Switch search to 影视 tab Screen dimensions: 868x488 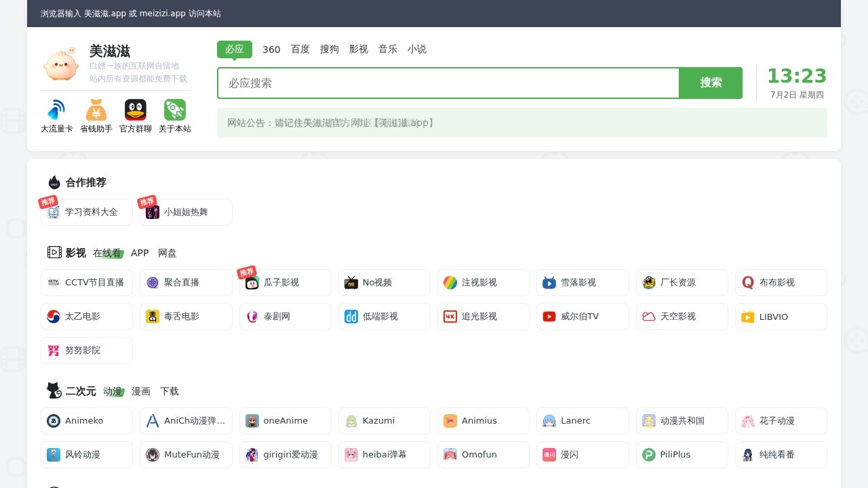359,49
